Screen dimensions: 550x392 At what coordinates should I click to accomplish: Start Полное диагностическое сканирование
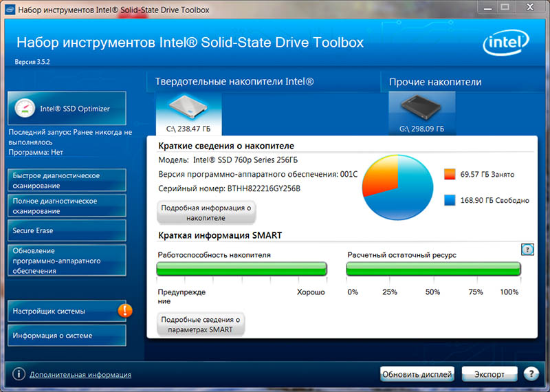67,206
